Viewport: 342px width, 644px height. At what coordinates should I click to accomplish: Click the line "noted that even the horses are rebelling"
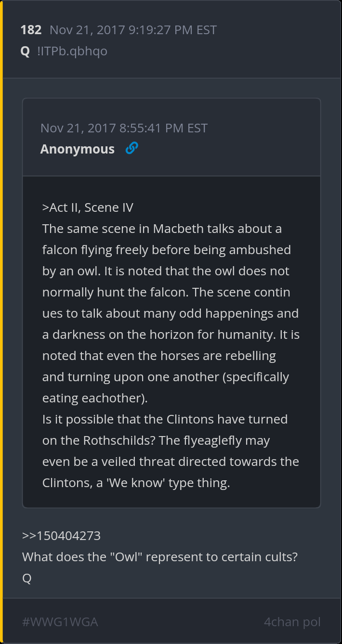coord(159,356)
